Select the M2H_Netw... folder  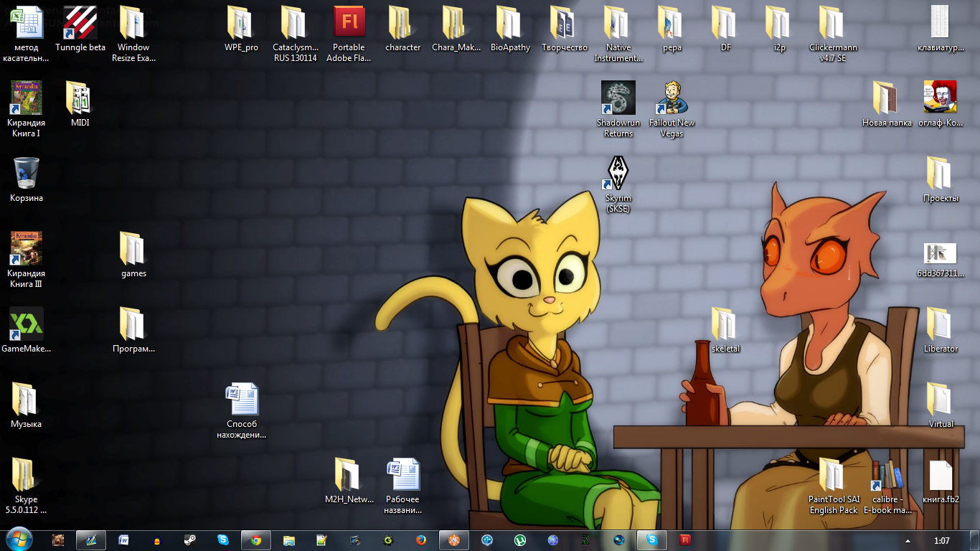pos(349,481)
